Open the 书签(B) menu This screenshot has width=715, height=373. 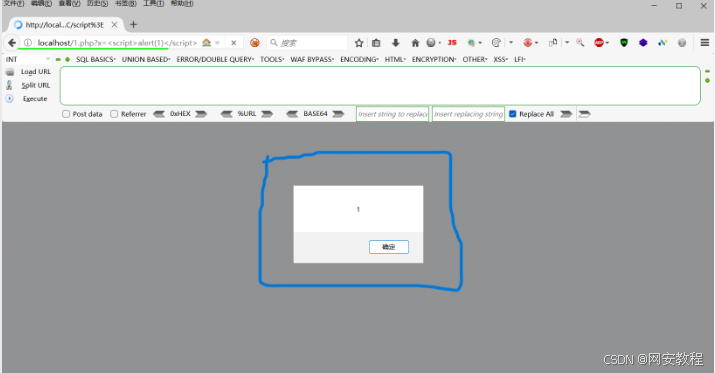pyautogui.click(x=125, y=3)
